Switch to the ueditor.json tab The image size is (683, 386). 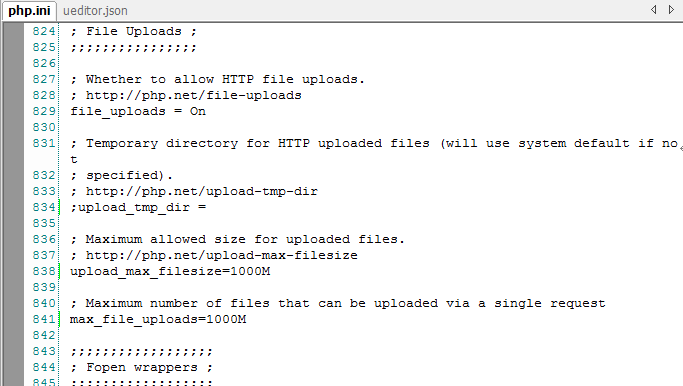[95, 11]
